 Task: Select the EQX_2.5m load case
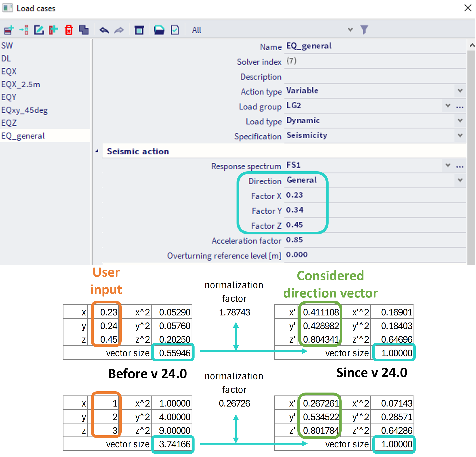(x=21, y=84)
